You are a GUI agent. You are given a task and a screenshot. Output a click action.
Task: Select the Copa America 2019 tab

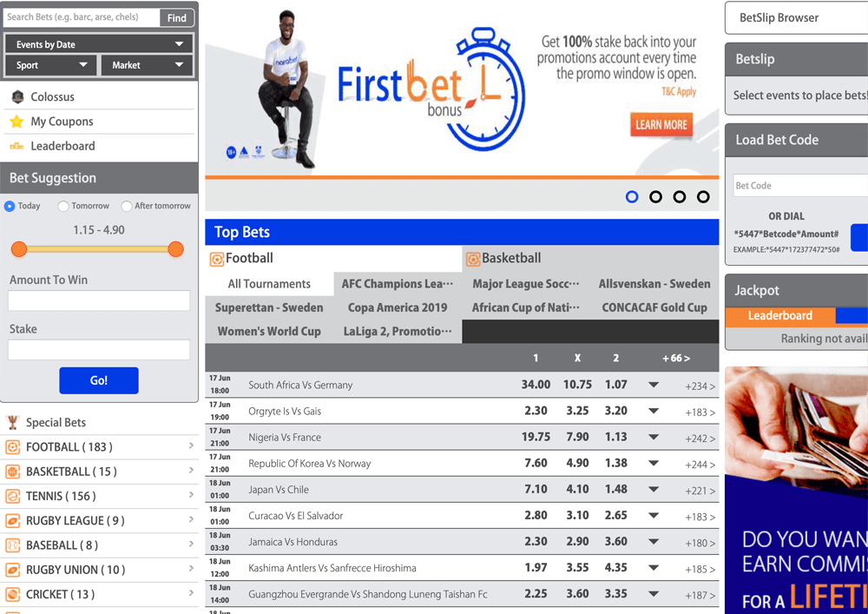pyautogui.click(x=398, y=307)
